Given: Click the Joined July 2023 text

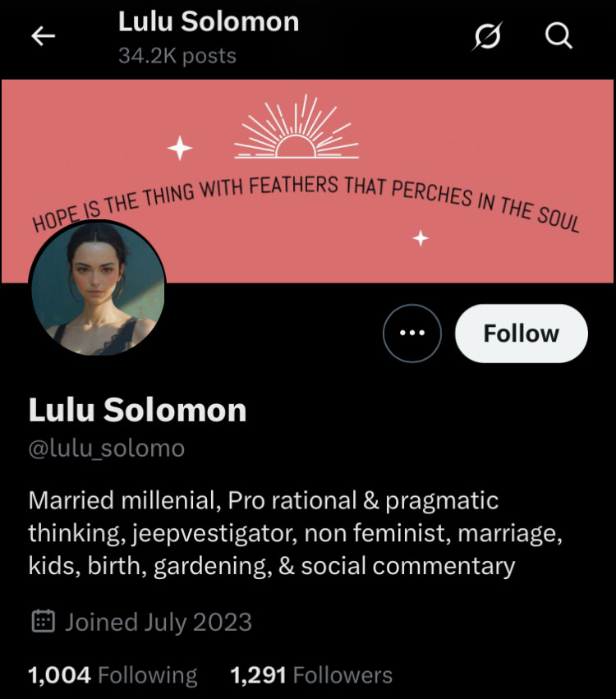Looking at the screenshot, I should 159,622.
